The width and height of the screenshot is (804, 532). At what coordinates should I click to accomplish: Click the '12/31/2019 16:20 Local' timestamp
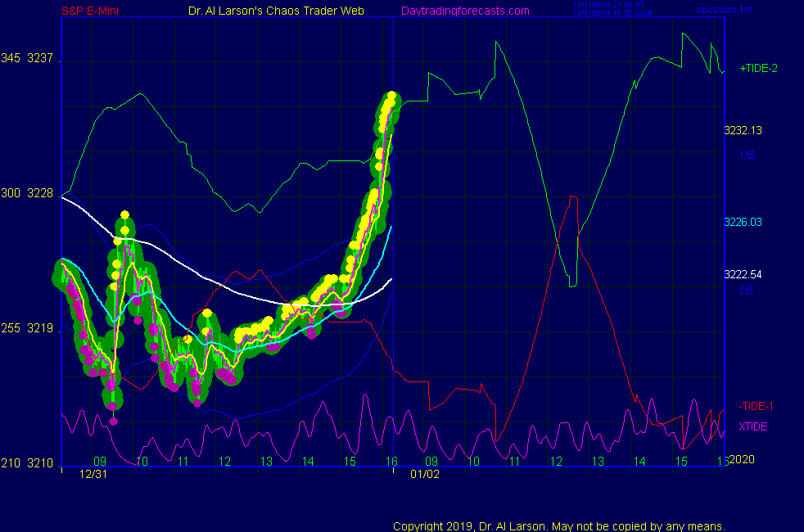[612, 13]
